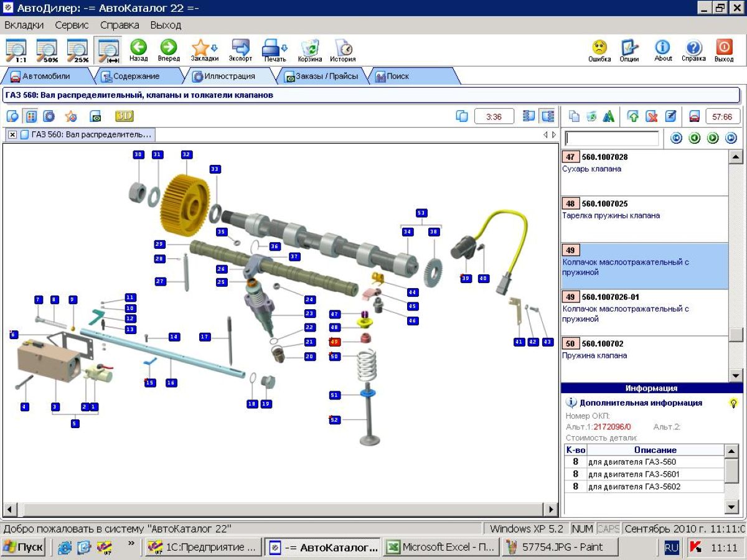The width and height of the screenshot is (747, 560).
Task: Open the Корзина basket
Action: point(309,50)
